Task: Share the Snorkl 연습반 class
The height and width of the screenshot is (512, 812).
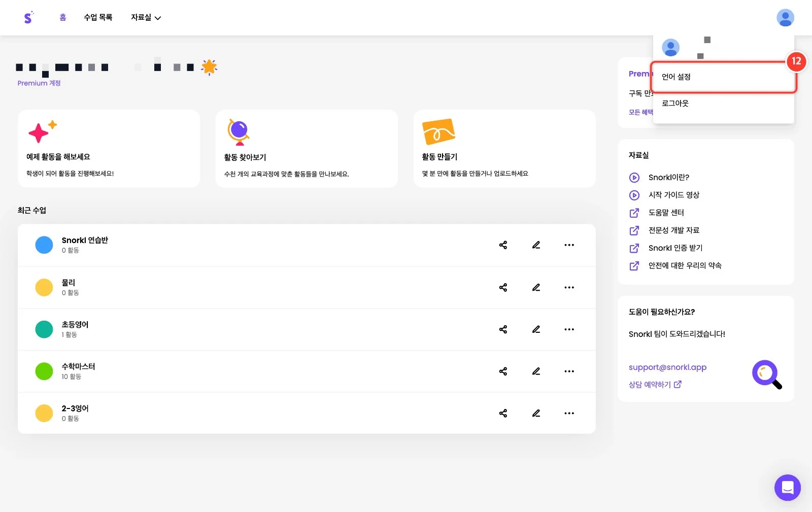Action: point(503,245)
